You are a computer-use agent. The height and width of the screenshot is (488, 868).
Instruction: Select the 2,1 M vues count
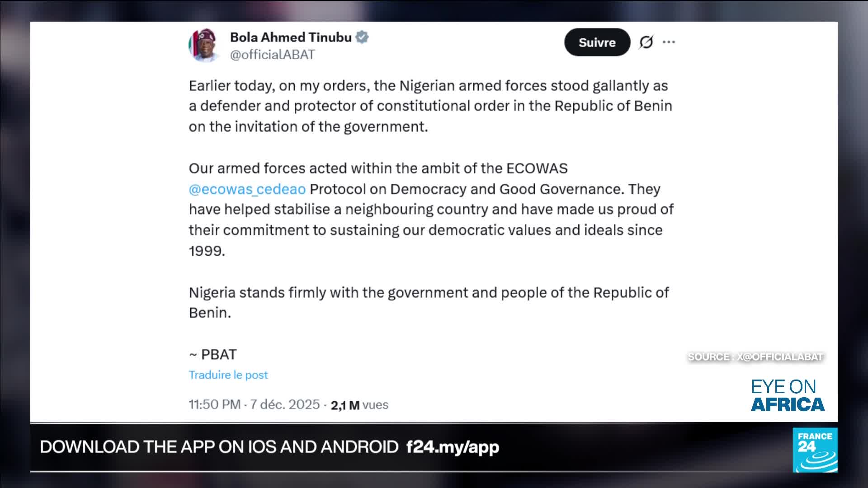click(359, 405)
